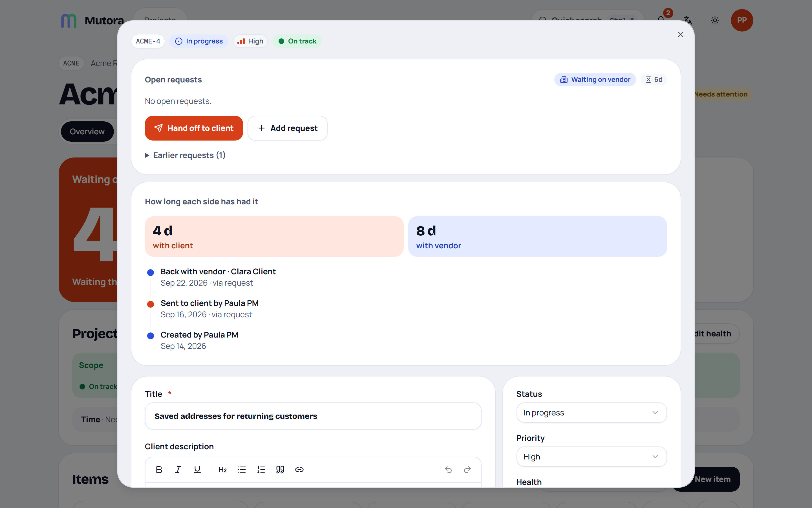Click Add request button
Image resolution: width=812 pixels, height=508 pixels.
(288, 128)
